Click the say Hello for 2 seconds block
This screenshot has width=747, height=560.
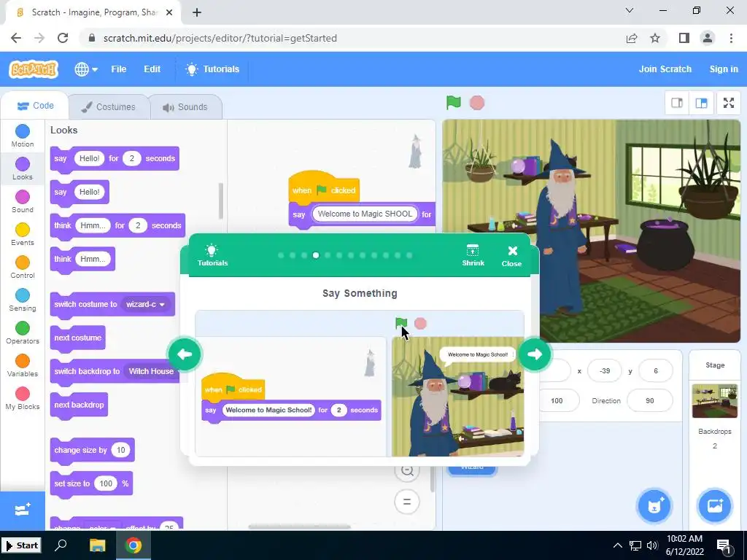coord(115,158)
